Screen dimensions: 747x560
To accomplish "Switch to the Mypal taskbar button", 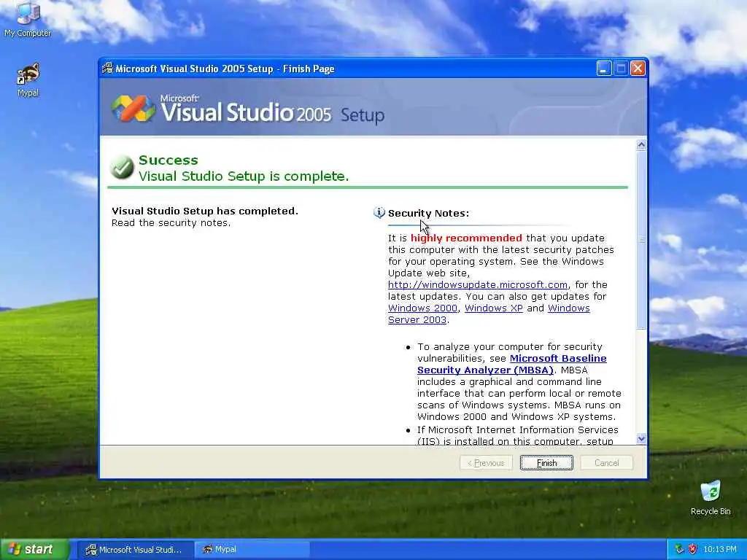I will [x=252, y=550].
